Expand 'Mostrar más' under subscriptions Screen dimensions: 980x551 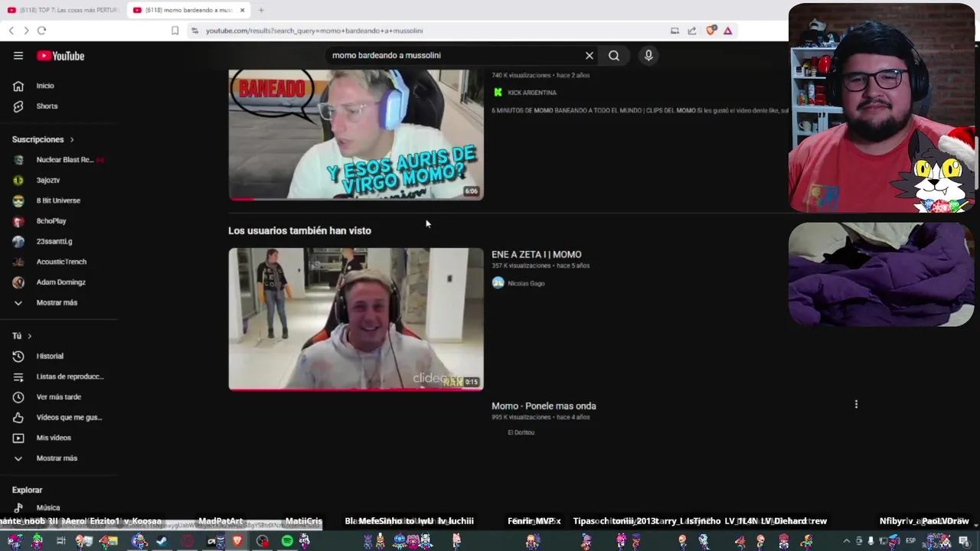pos(57,302)
